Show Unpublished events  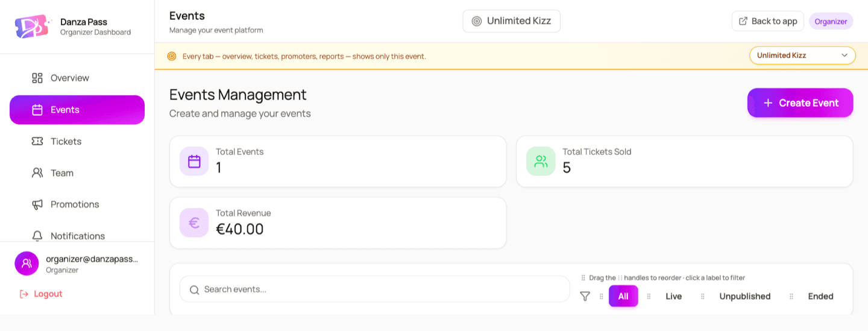(x=745, y=296)
